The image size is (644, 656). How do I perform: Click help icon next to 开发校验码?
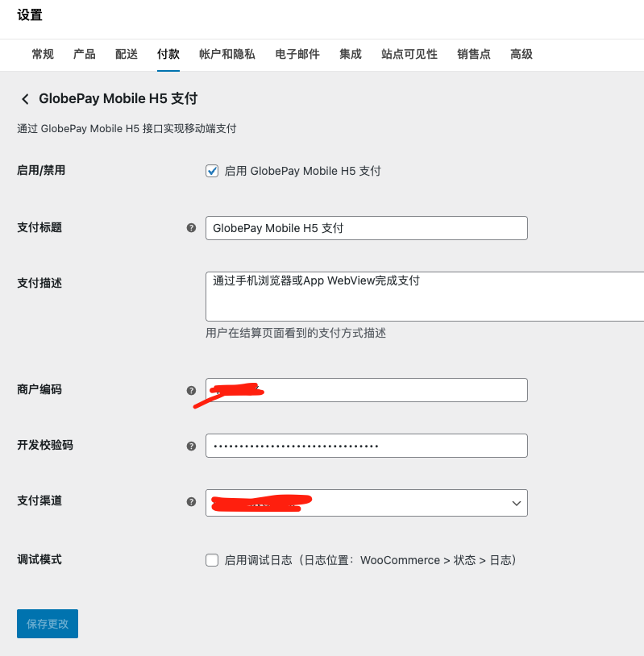[191, 446]
